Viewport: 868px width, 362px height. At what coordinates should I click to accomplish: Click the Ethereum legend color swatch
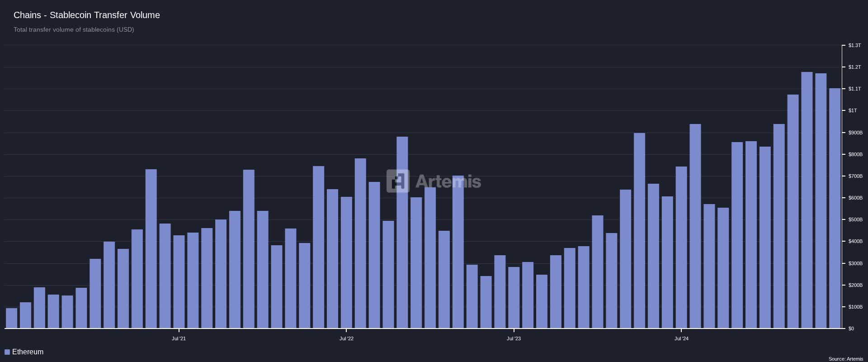click(7, 352)
